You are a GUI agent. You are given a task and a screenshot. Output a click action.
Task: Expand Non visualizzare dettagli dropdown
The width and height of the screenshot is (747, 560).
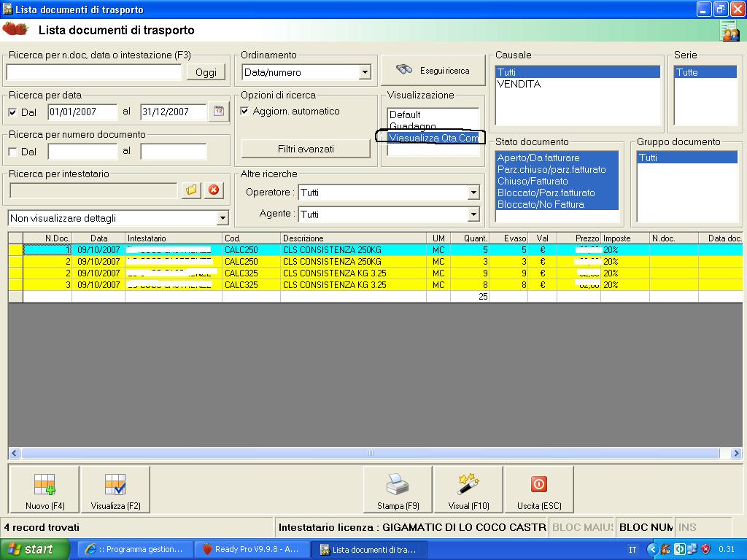(x=222, y=218)
